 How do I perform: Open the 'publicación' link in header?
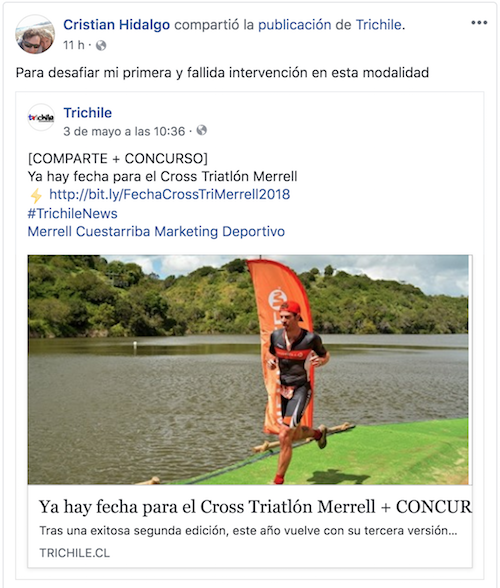pos(294,25)
